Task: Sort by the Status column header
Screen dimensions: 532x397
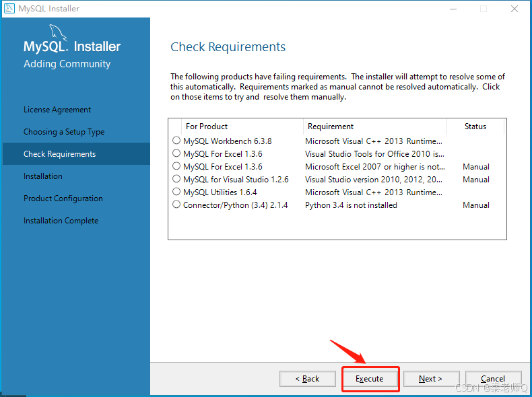Action: pos(475,127)
